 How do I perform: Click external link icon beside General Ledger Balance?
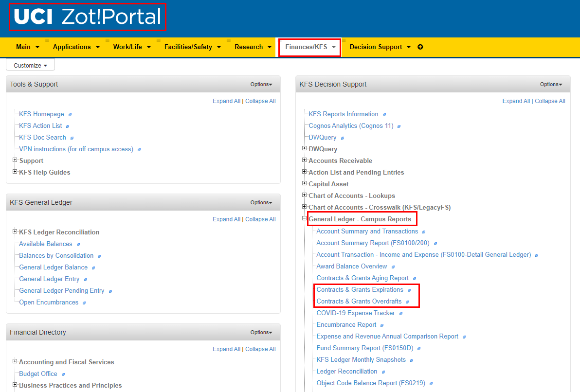pos(93,268)
